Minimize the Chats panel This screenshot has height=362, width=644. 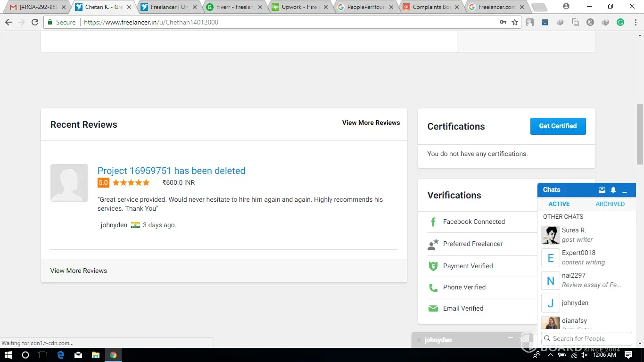(x=625, y=190)
